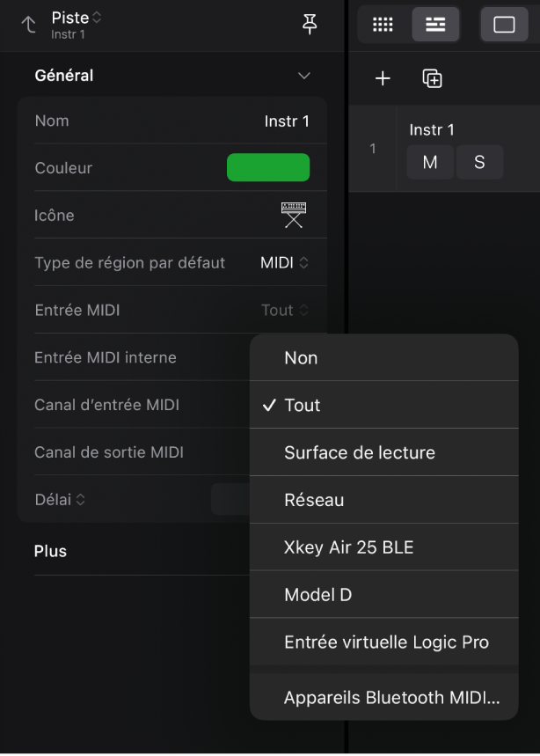
Task: Add a new track with plus icon
Action: pyautogui.click(x=383, y=79)
